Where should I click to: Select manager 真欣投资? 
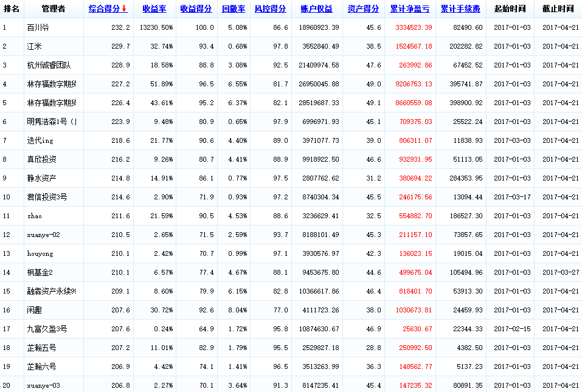click(41, 159)
